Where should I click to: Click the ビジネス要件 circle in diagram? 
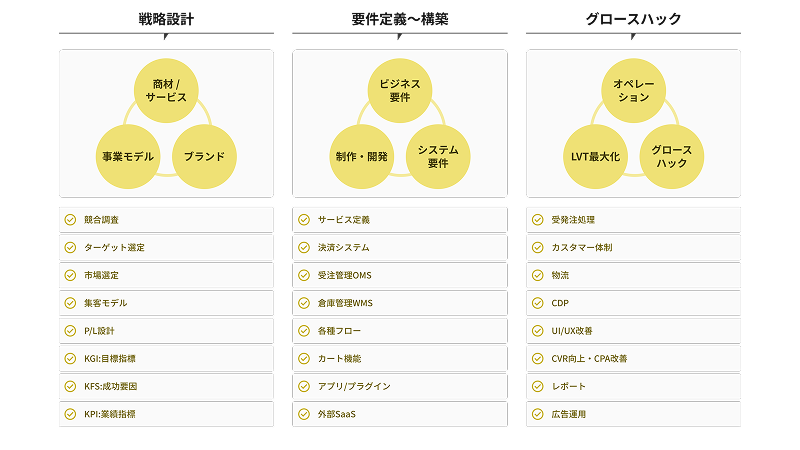pyautogui.click(x=399, y=90)
